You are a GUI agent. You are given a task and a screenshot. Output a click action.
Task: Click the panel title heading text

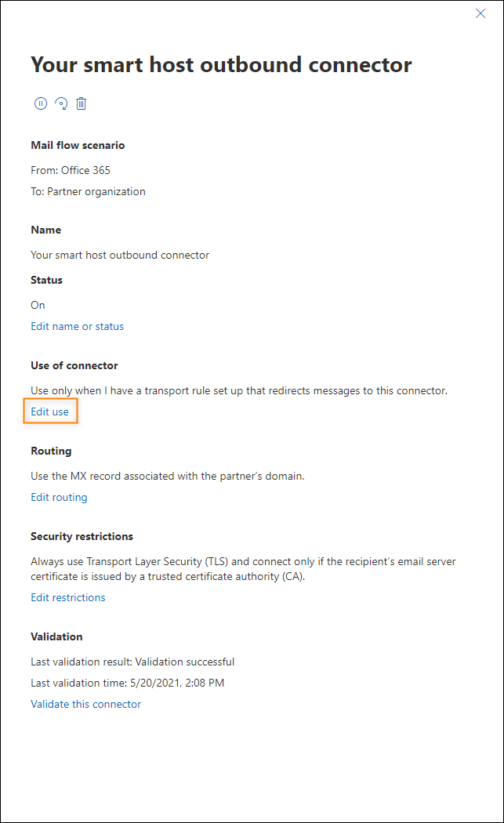[221, 65]
